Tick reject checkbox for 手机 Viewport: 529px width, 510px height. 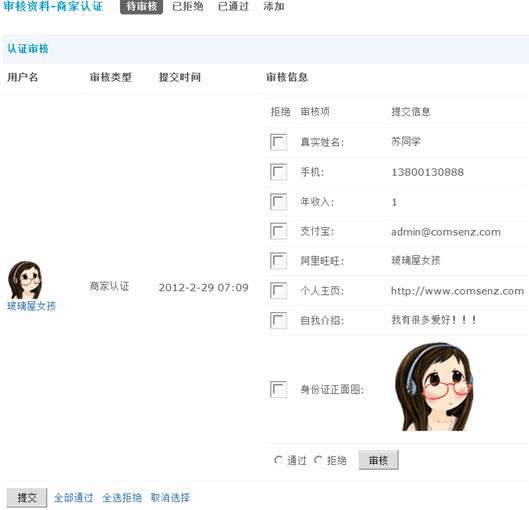click(278, 172)
